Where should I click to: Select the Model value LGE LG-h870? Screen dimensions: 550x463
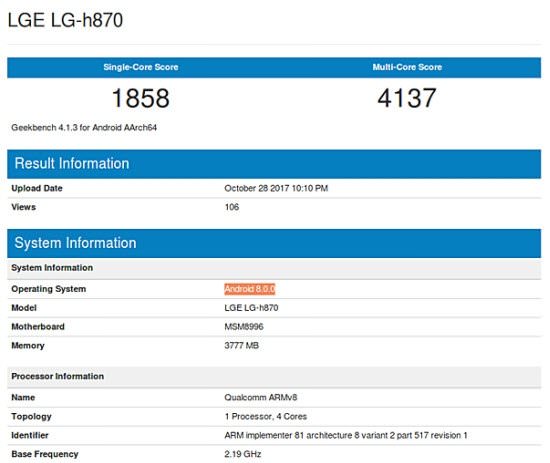click(x=251, y=308)
